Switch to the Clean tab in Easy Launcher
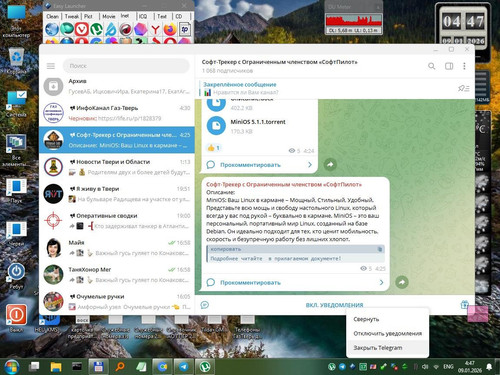 point(52,16)
